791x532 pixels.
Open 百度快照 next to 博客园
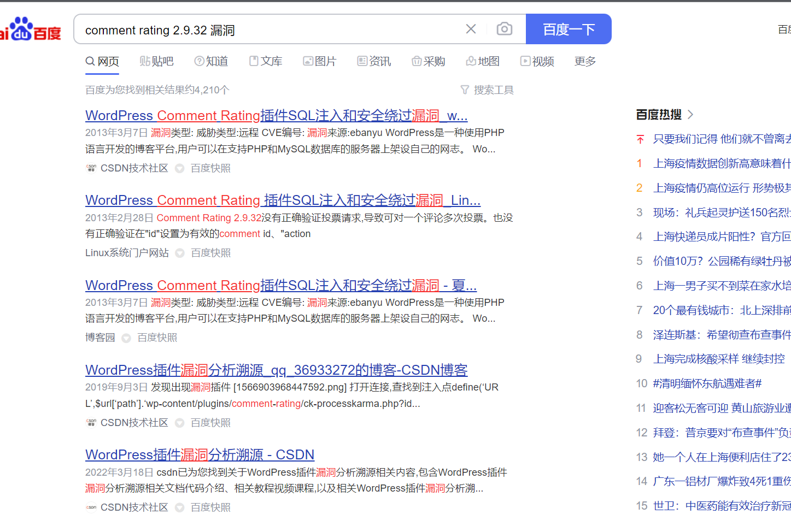[157, 338]
